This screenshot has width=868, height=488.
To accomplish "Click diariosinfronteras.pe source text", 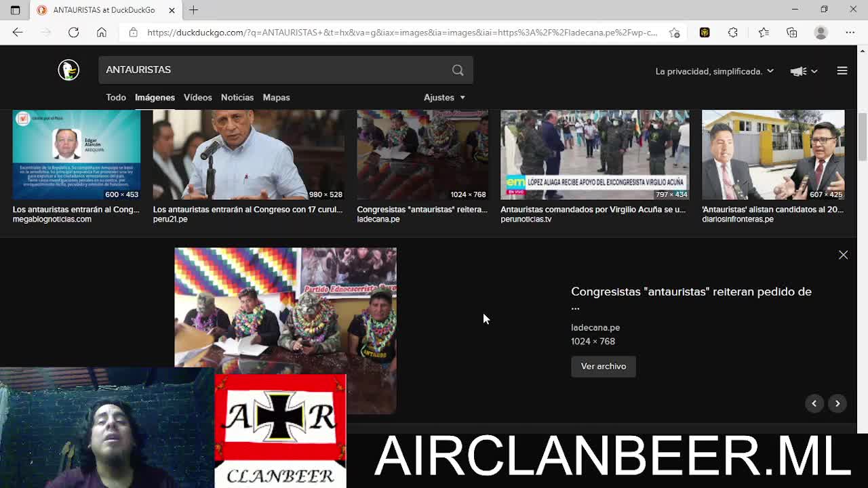I will pos(738,219).
